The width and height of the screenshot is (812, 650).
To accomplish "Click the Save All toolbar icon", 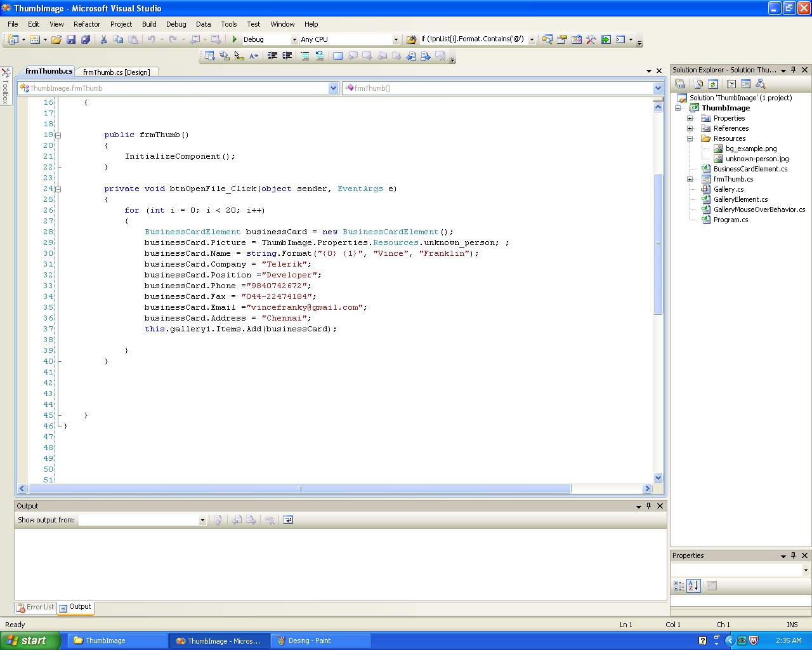I will 86,39.
